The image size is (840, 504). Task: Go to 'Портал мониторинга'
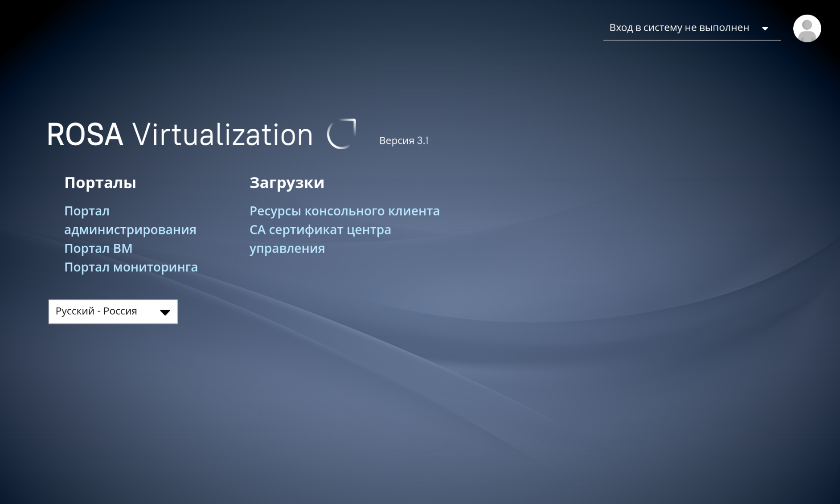pos(131,267)
